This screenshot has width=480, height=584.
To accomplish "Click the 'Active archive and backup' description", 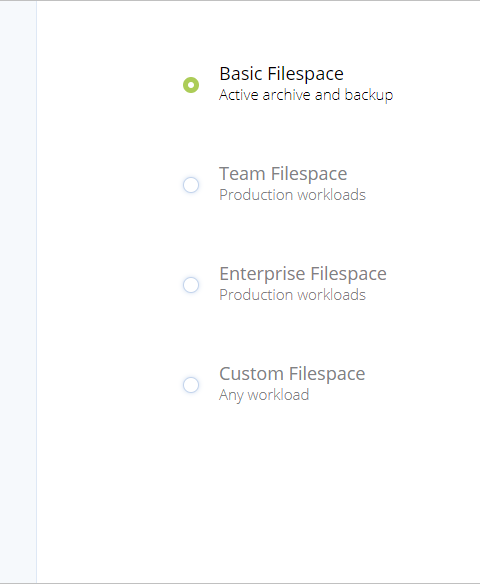I will click(x=306, y=95).
